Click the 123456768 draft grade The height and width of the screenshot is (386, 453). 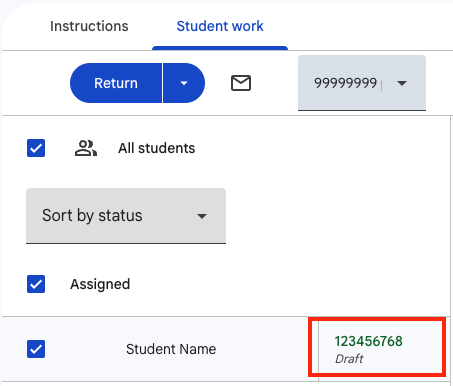point(369,341)
